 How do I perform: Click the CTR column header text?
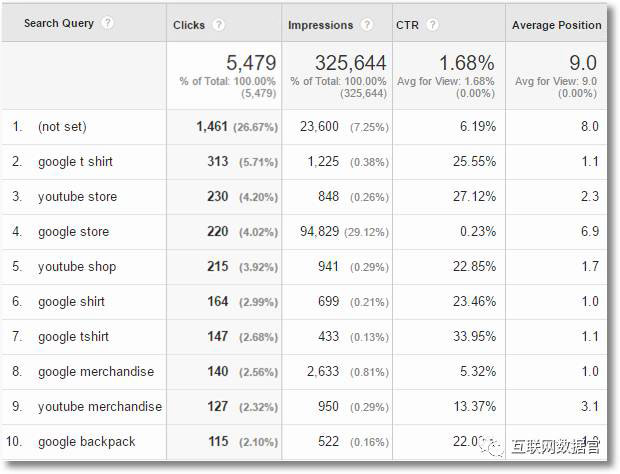pos(407,25)
